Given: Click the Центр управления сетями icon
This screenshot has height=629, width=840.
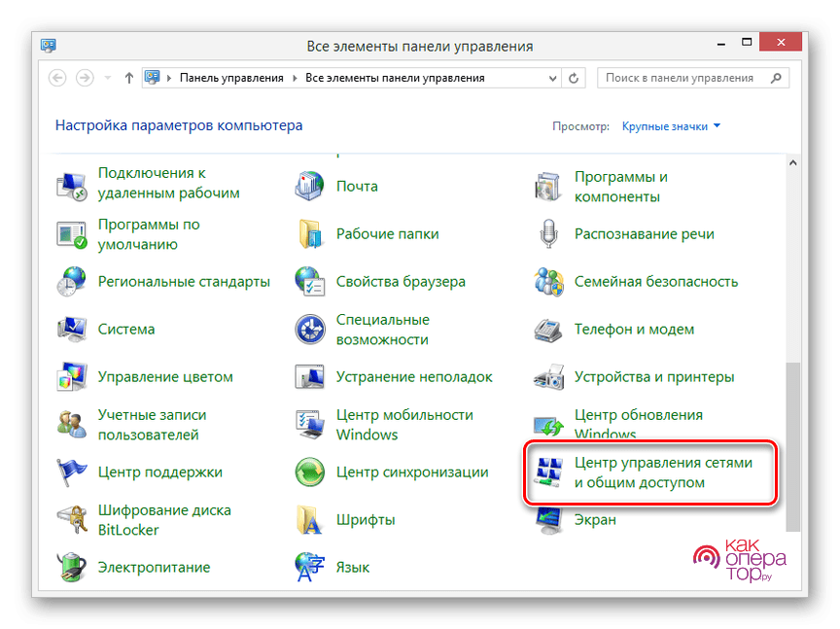Looking at the screenshot, I should pyautogui.click(x=548, y=472).
